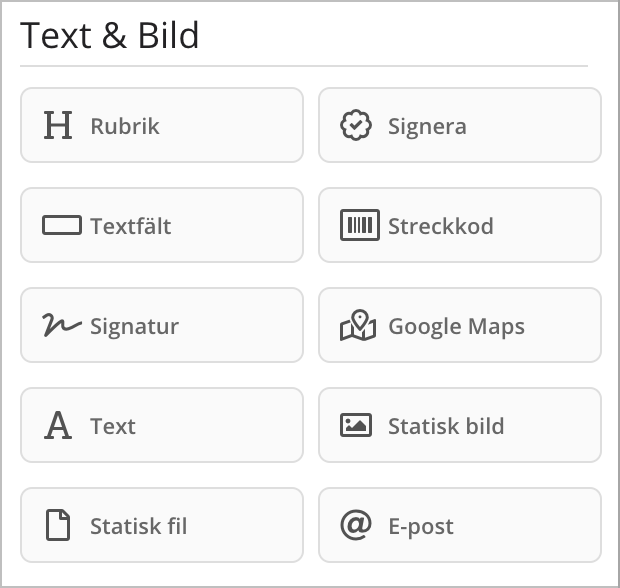Click the @ icon for E-post
This screenshot has width=620, height=588.
(355, 525)
